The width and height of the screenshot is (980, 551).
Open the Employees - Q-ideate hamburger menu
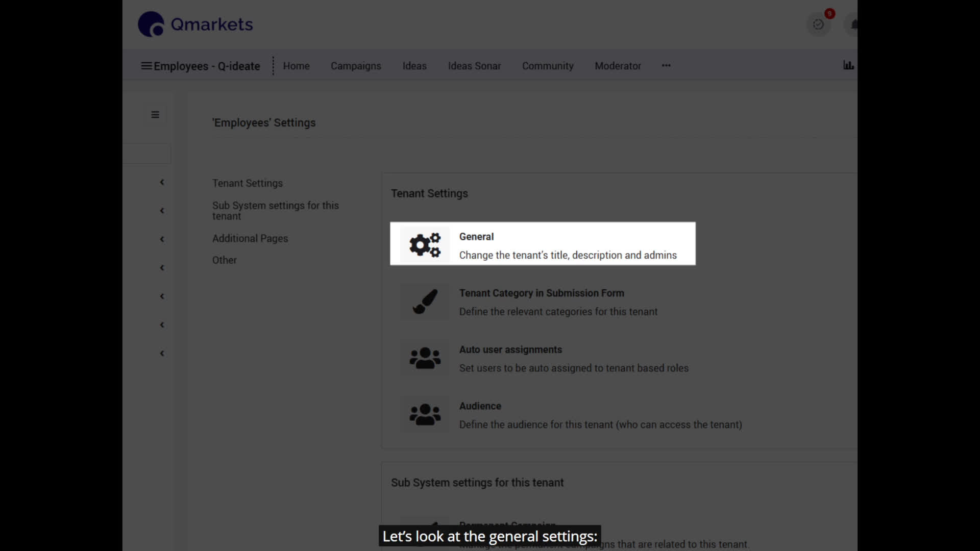click(146, 66)
